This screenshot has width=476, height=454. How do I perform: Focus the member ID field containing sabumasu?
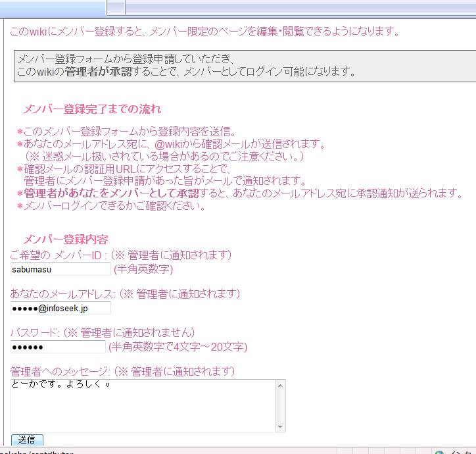pyautogui.click(x=60, y=269)
